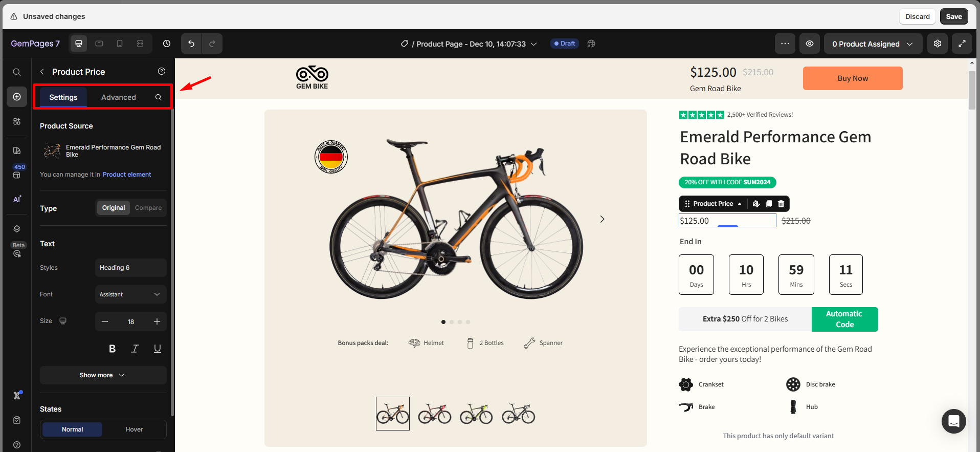Apply bold formatting to the price text
The image size is (980, 452).
(x=112, y=349)
